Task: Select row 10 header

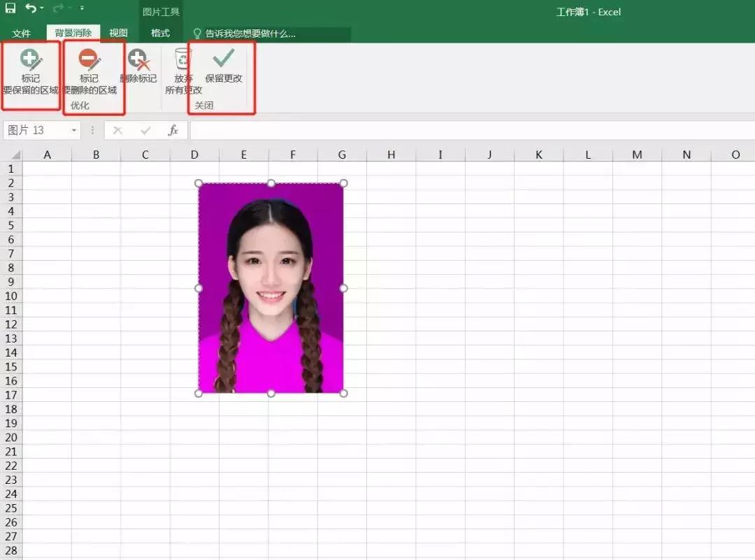Action: tap(11, 296)
